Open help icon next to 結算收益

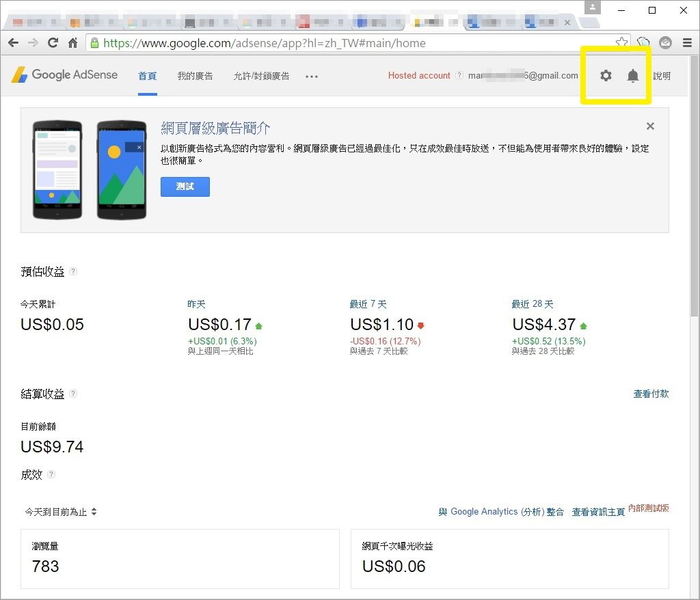point(73,394)
